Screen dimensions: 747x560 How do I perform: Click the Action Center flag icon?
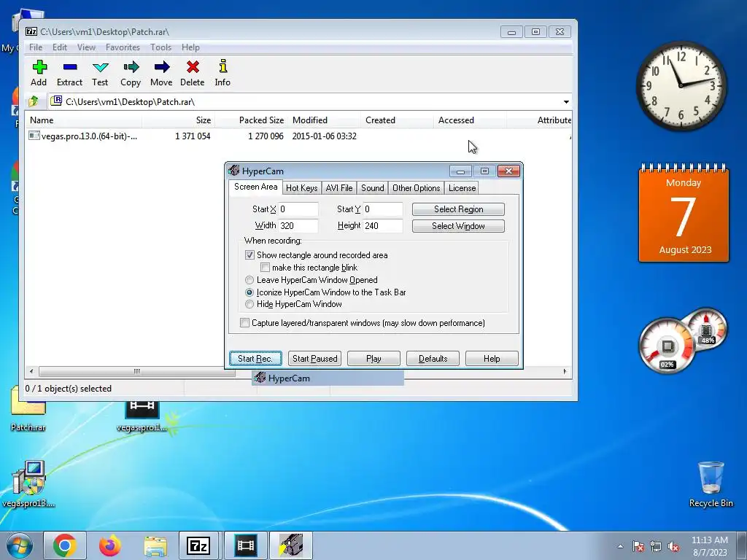click(638, 546)
